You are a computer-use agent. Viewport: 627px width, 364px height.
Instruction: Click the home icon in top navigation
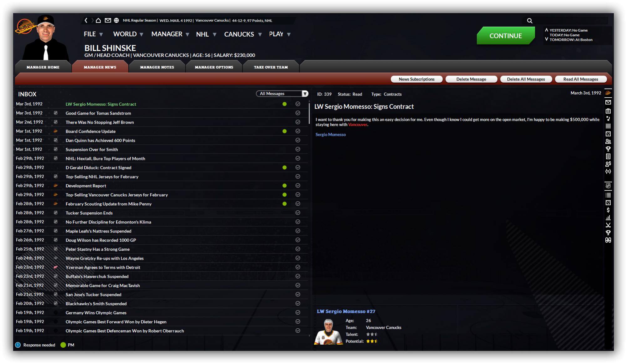(x=98, y=20)
